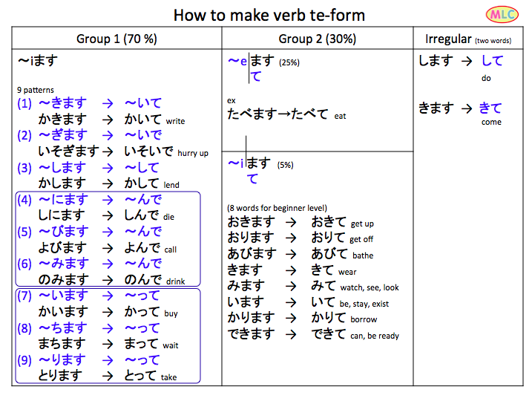
Task: Click 'かいて' meaning write
Action: (142, 119)
